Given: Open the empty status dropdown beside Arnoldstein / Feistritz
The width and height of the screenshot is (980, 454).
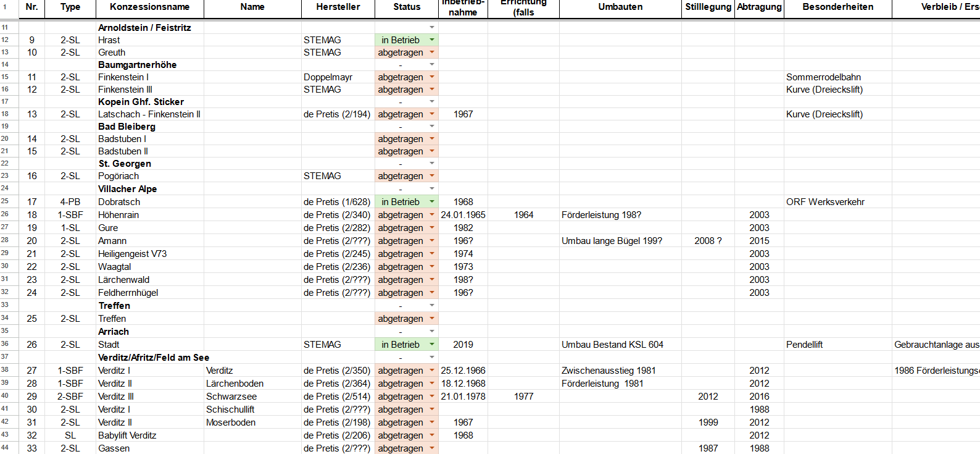Looking at the screenshot, I should pyautogui.click(x=432, y=28).
